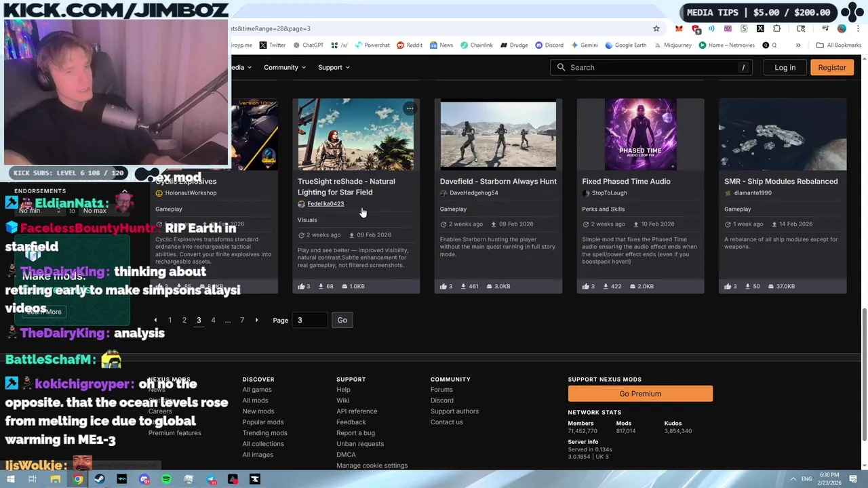Open the All games footer link
Image resolution: width=868 pixels, height=488 pixels.
click(257, 390)
